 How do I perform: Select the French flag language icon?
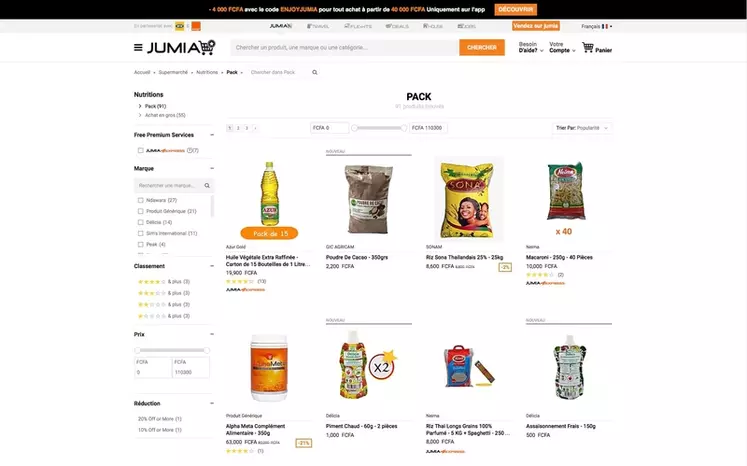point(605,26)
